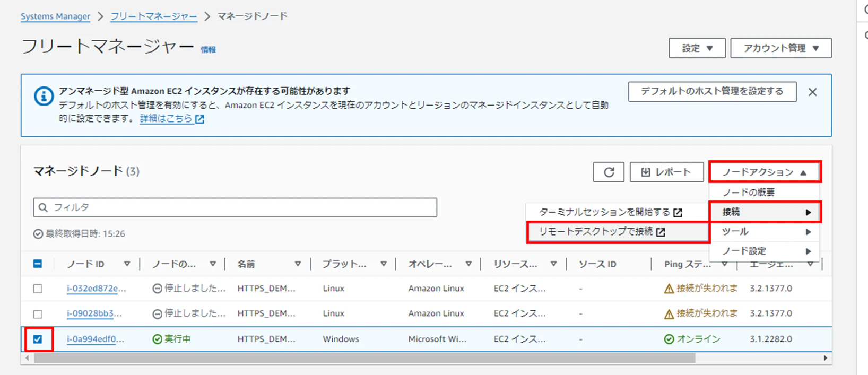Open node link i-09028bb3...
This screenshot has width=868, height=375.
(x=94, y=313)
